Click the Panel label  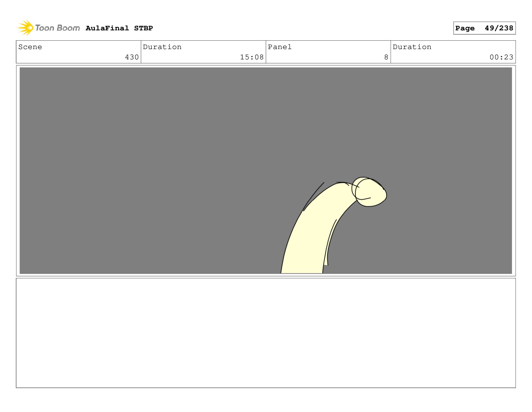coord(280,47)
